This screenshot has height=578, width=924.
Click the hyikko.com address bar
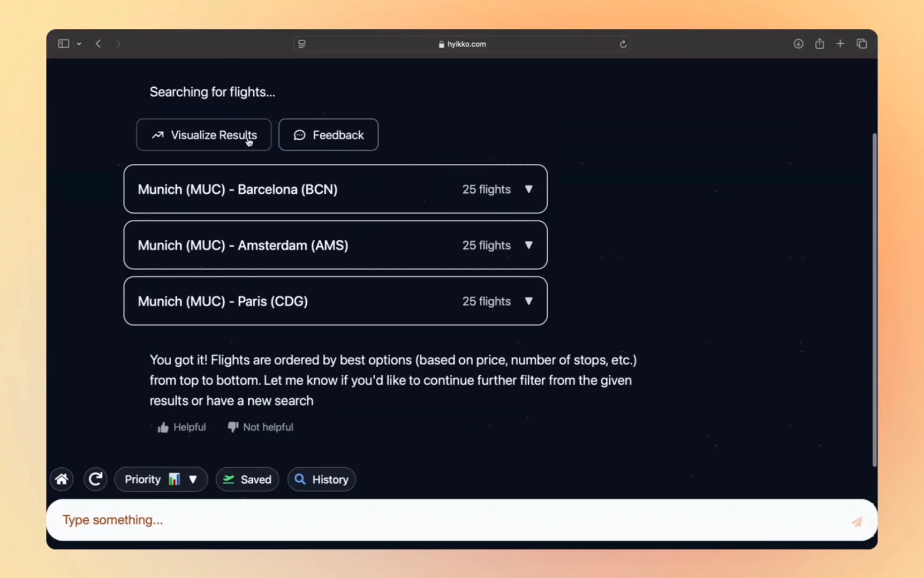click(x=462, y=44)
